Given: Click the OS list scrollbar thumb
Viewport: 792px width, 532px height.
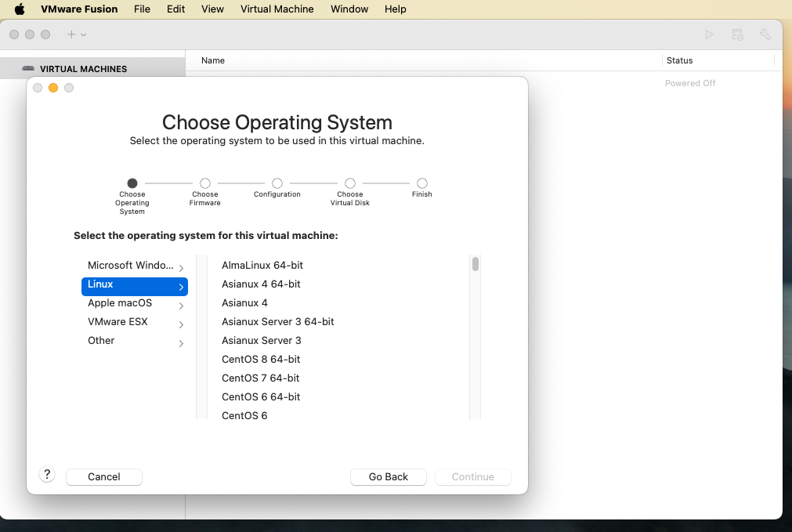Looking at the screenshot, I should click(476, 264).
